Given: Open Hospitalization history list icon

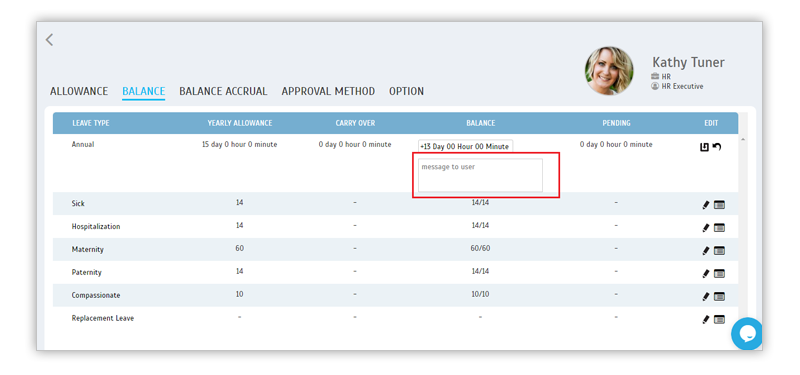Looking at the screenshot, I should [x=719, y=228].
